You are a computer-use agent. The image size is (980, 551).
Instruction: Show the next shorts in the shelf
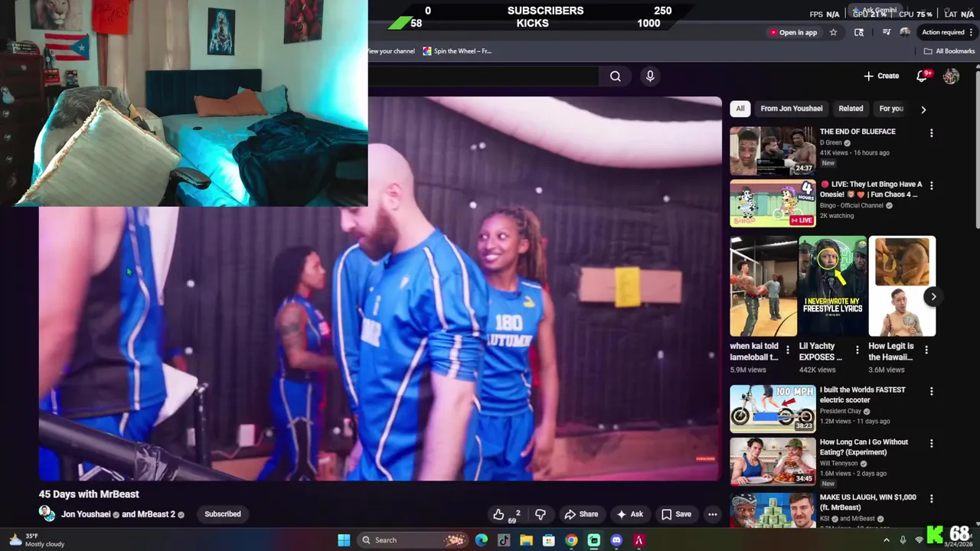(933, 297)
